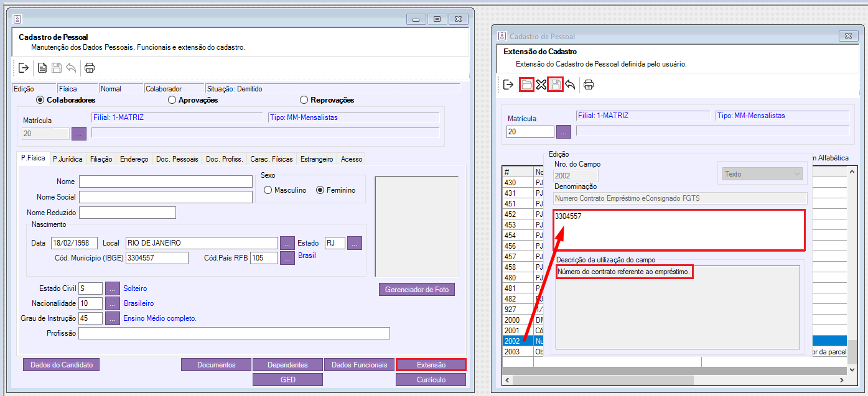Click the photo placeholder box

tap(417, 226)
